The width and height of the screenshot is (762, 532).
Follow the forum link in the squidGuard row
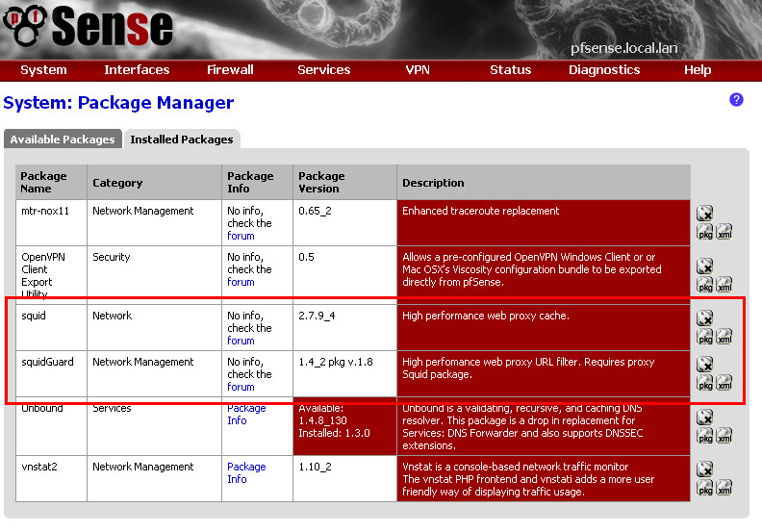click(x=241, y=387)
